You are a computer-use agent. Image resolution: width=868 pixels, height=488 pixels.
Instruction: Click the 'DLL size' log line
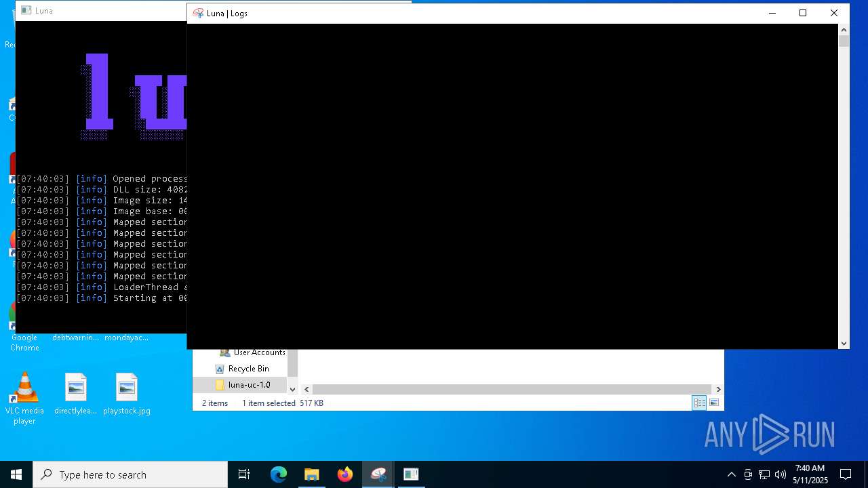pyautogui.click(x=102, y=190)
